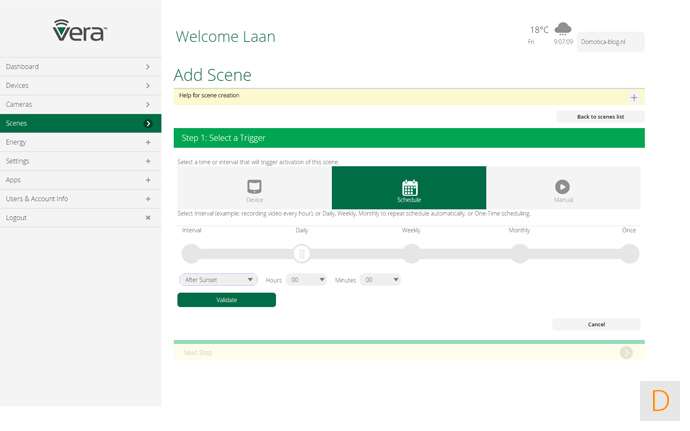Screen dimensions: 690x431
Task: Click Back to scenes list
Action: tap(600, 117)
